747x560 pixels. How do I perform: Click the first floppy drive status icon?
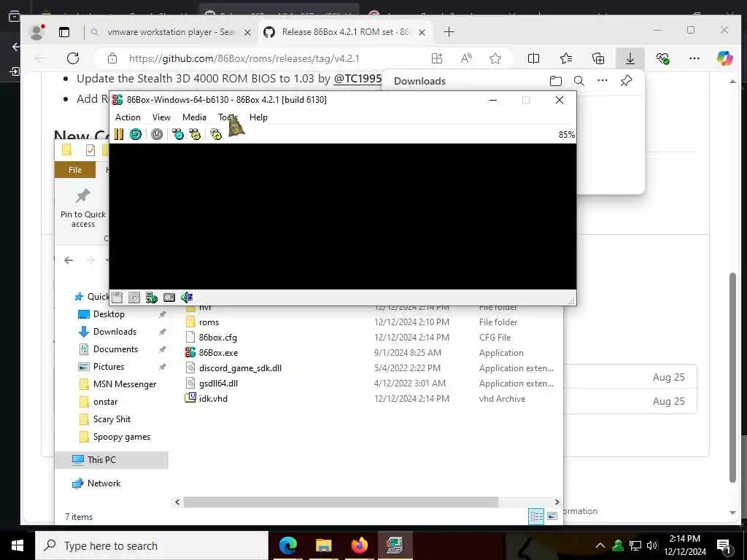tap(117, 297)
